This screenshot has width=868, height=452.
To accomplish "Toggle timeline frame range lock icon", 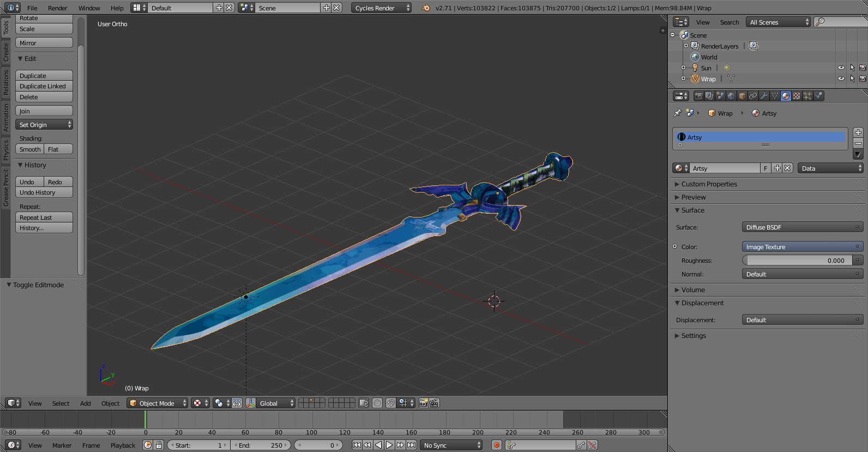I will [x=159, y=445].
